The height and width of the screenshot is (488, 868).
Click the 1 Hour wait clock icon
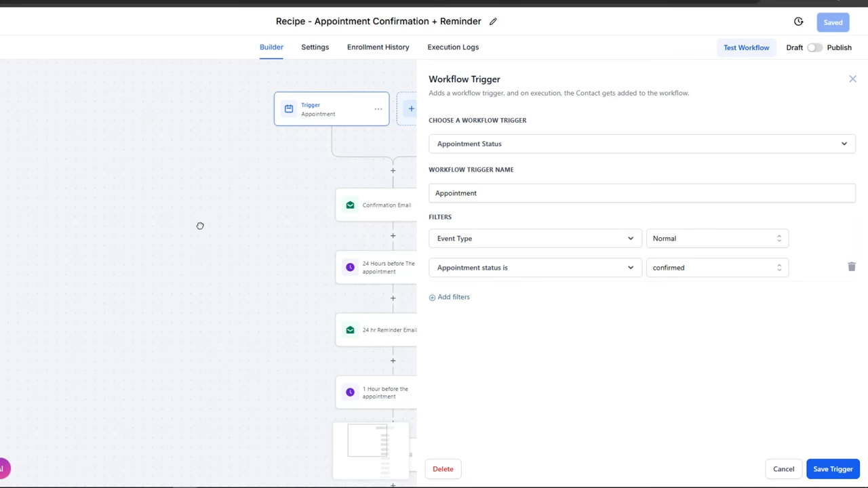350,392
